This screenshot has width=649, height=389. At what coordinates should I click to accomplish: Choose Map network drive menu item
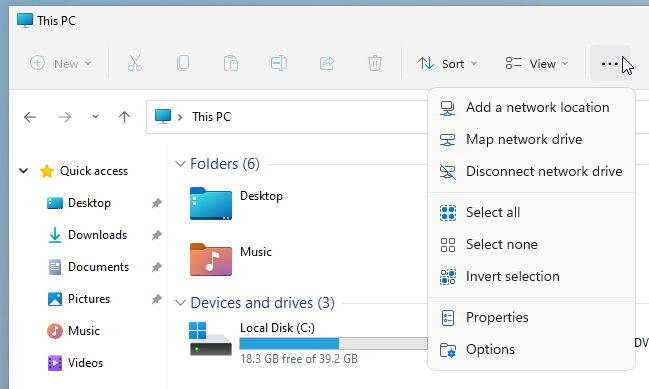531,139
